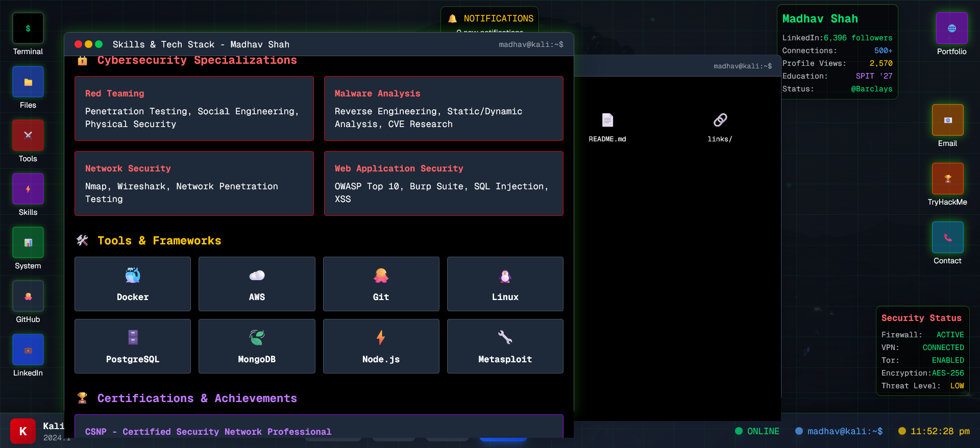Click the Red Teaming specialization card
The width and height of the screenshot is (980, 448).
(194, 109)
